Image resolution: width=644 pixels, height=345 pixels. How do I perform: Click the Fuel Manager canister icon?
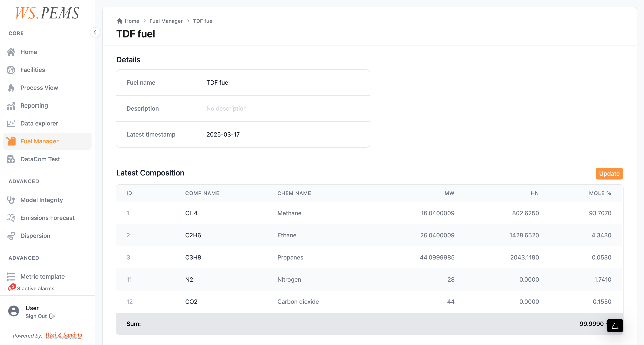(11, 141)
